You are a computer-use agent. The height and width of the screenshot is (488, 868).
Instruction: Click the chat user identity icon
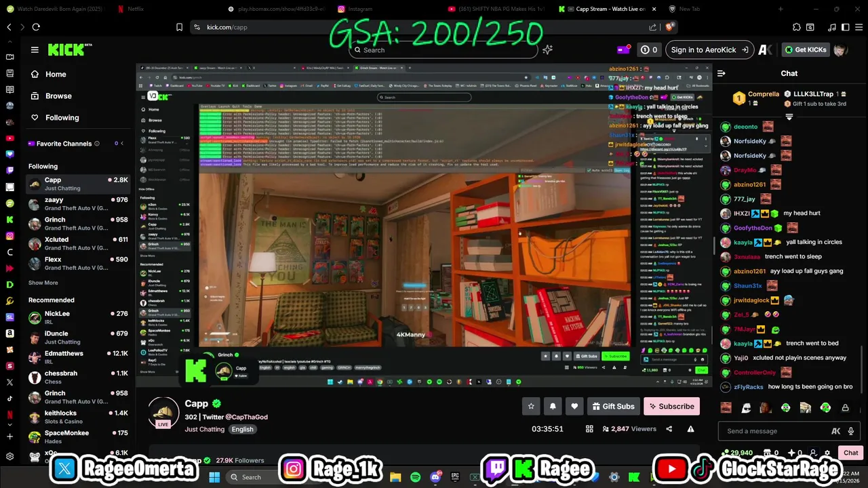813,453
